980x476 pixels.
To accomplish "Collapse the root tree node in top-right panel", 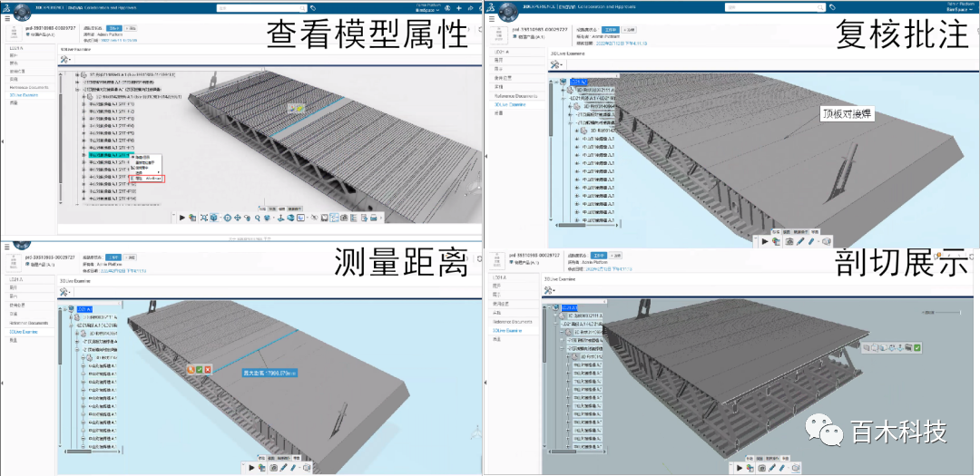I will pos(554,83).
